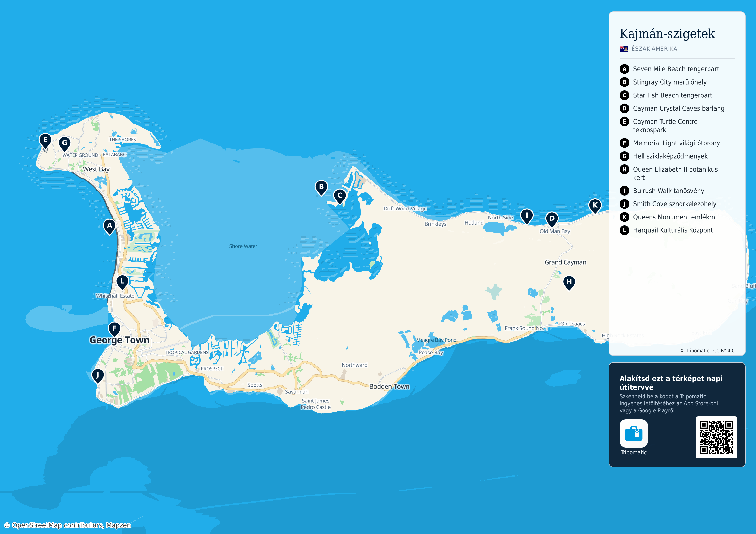Click the Drift Wood Village label
Image resolution: width=756 pixels, height=534 pixels.
tap(405, 209)
